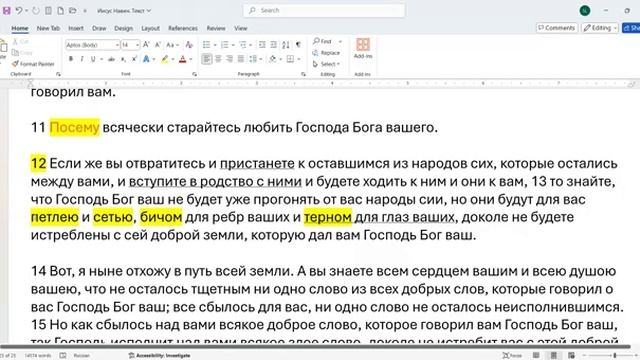Open the font color dropdown arrow
The height and width of the screenshot is (360, 640).
pos(191,60)
